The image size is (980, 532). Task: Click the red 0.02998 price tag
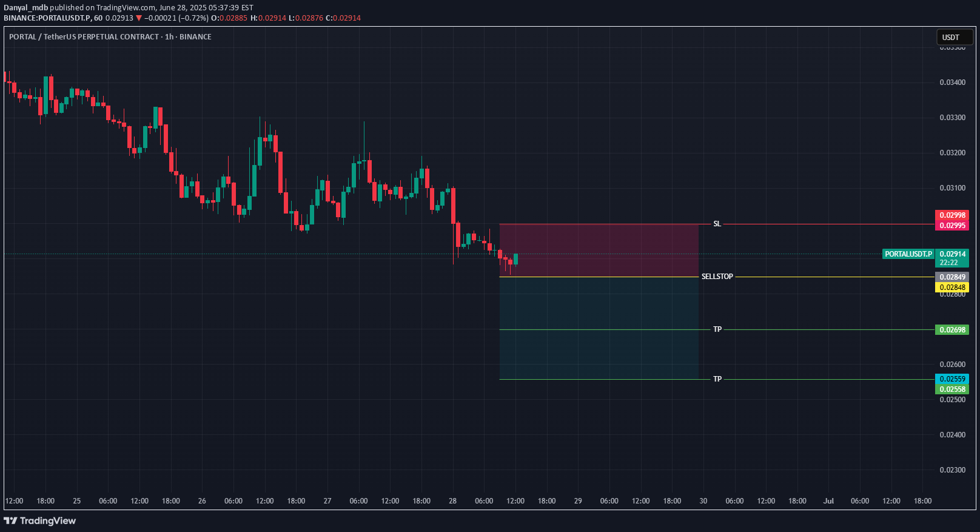click(952, 215)
